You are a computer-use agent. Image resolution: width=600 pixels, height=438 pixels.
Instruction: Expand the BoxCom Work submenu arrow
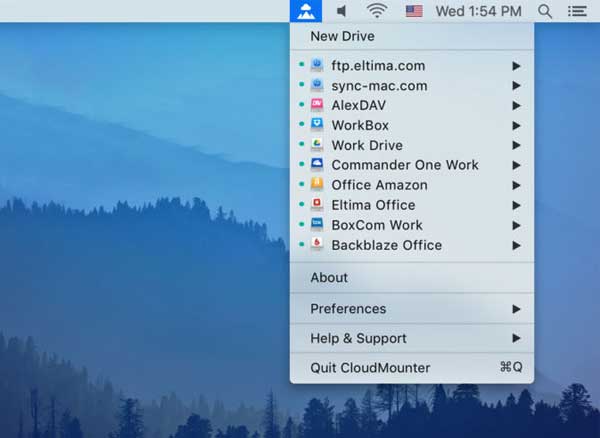[517, 225]
